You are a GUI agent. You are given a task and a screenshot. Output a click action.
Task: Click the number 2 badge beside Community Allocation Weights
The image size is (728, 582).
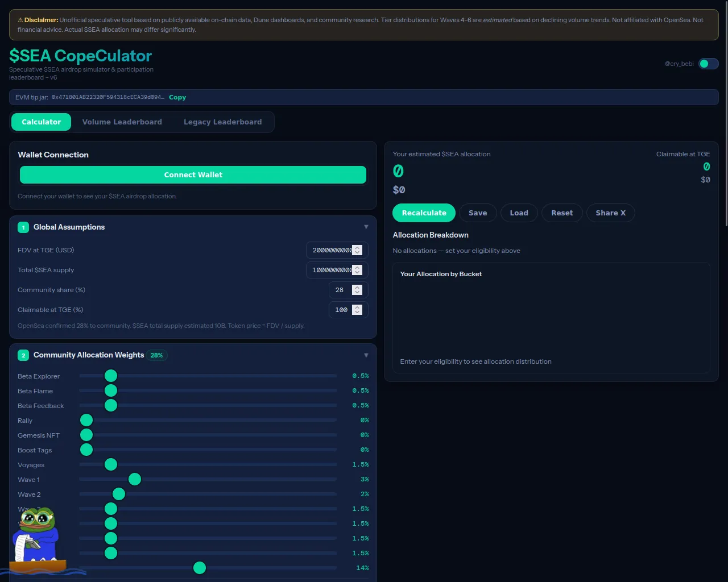tap(23, 355)
